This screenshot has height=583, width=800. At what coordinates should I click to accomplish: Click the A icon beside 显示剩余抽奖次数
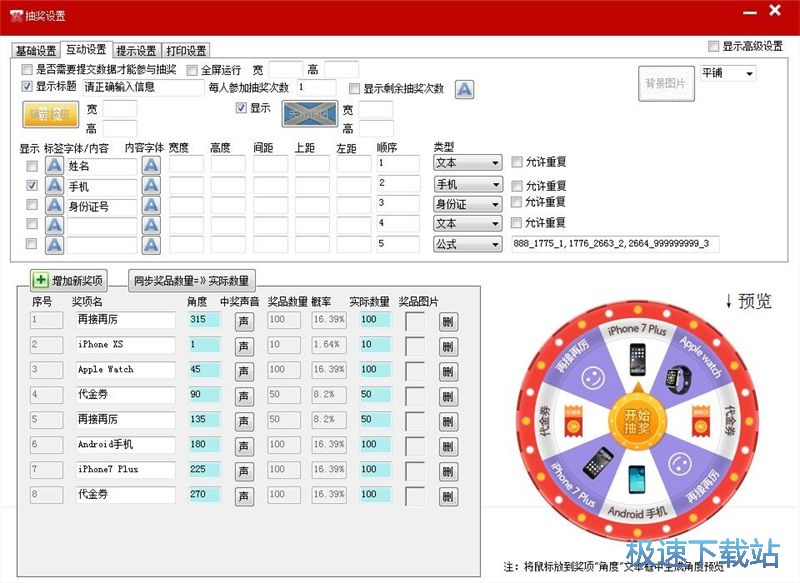pos(465,88)
